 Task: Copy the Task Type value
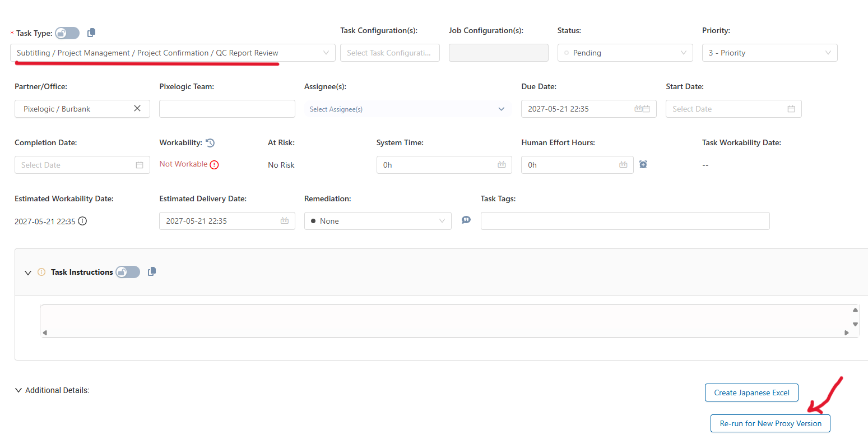click(x=92, y=33)
